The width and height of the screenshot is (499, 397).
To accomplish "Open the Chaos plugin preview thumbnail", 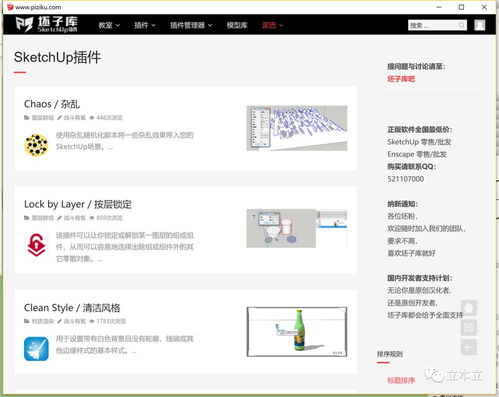I will coord(297,128).
